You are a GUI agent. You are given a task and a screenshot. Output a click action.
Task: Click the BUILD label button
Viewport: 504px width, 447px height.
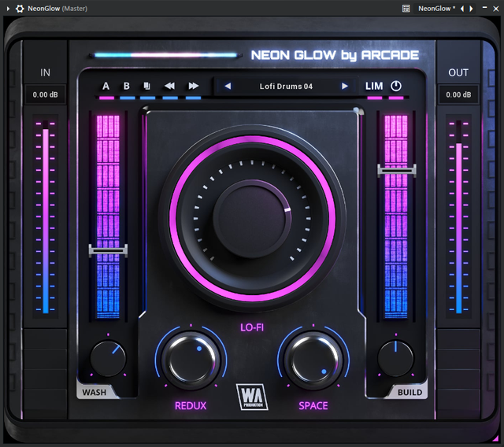tap(409, 392)
